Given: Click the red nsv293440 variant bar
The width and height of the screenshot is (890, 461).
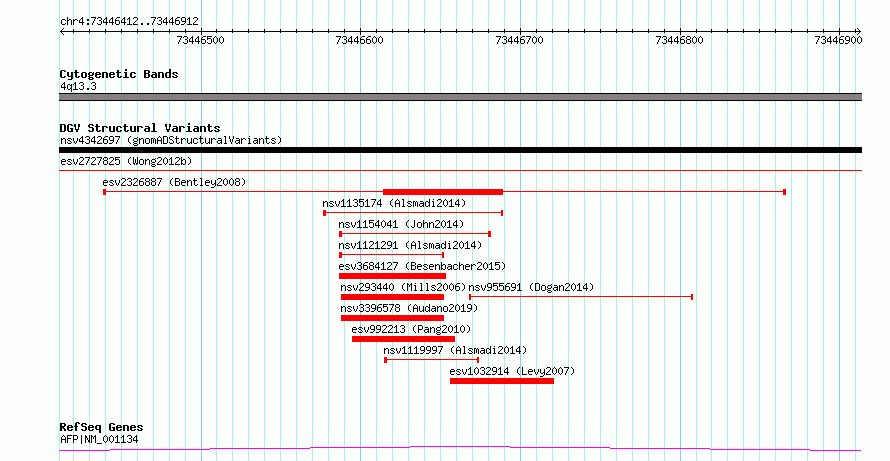Looking at the screenshot, I should coord(392,297).
